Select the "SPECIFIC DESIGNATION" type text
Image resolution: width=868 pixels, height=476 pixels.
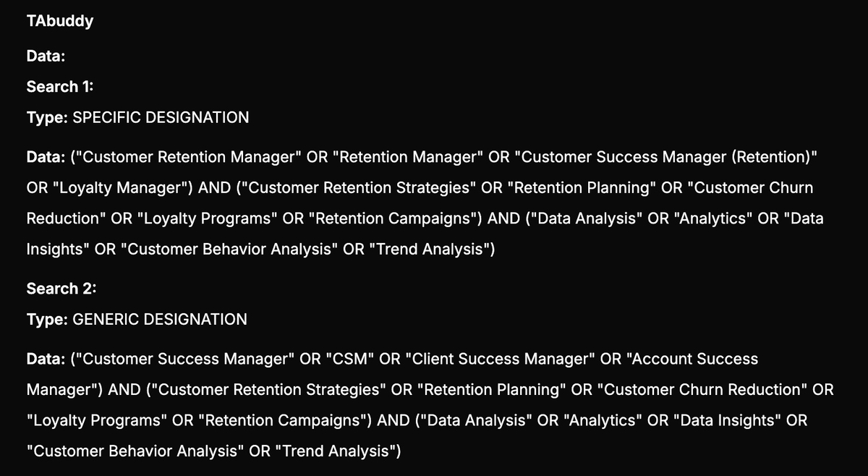click(x=161, y=117)
